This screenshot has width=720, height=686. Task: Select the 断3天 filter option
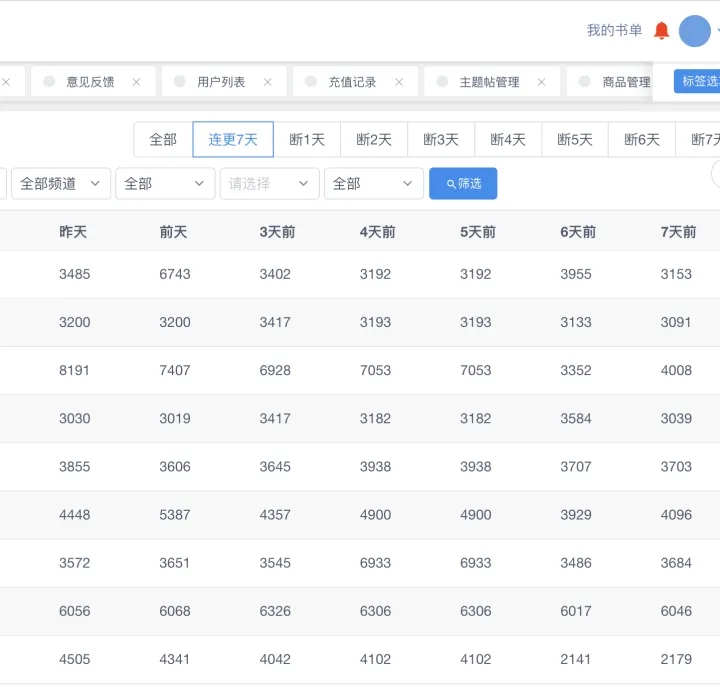coord(441,140)
